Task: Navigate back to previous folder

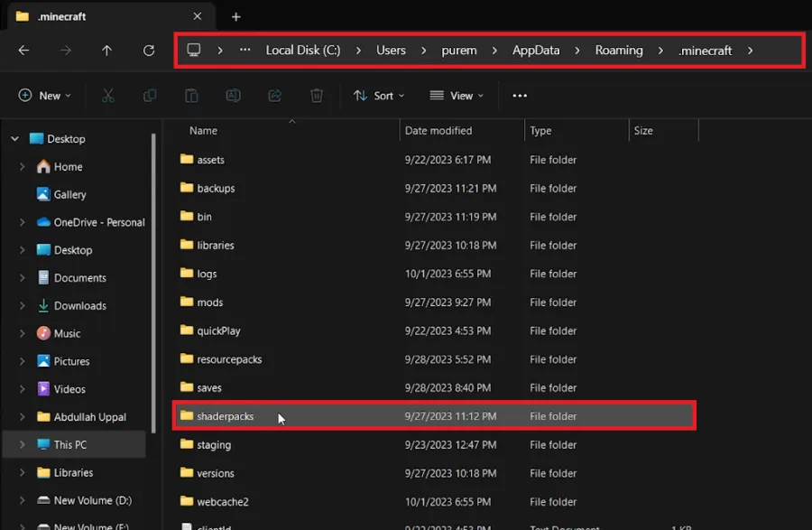Action: tap(23, 51)
